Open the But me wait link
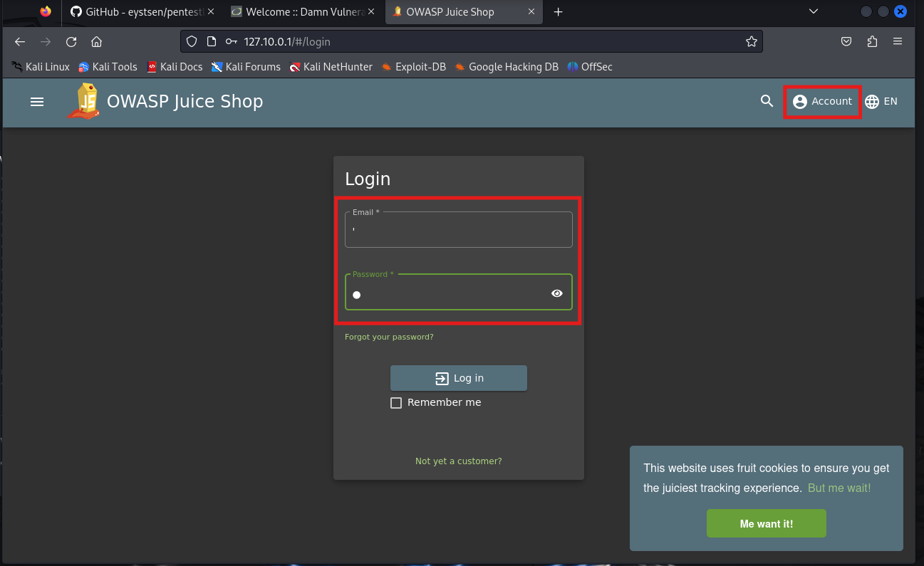The image size is (924, 566). pos(839,488)
